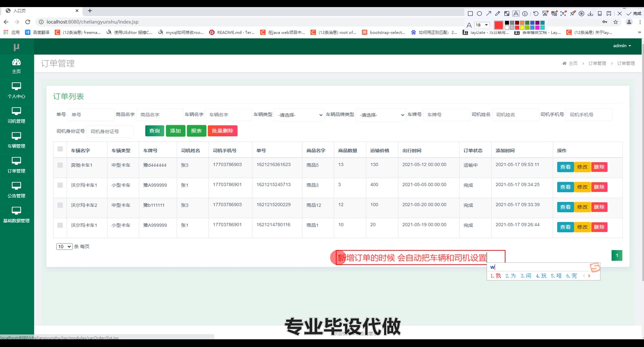Screen dimensions: 644x347
Task: Check the row checkbox for 奔驰卡车1
Action: (x=60, y=165)
